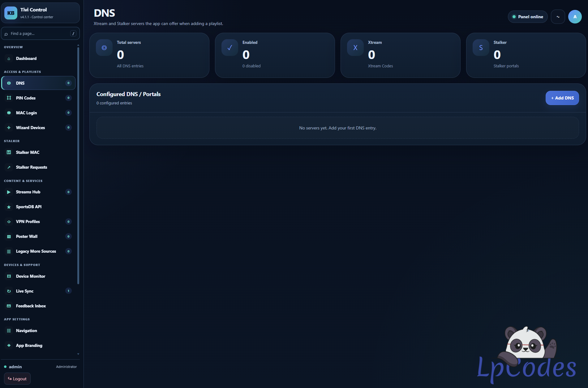This screenshot has width=588, height=388.
Task: Open the PIN Codes page
Action: coord(38,98)
